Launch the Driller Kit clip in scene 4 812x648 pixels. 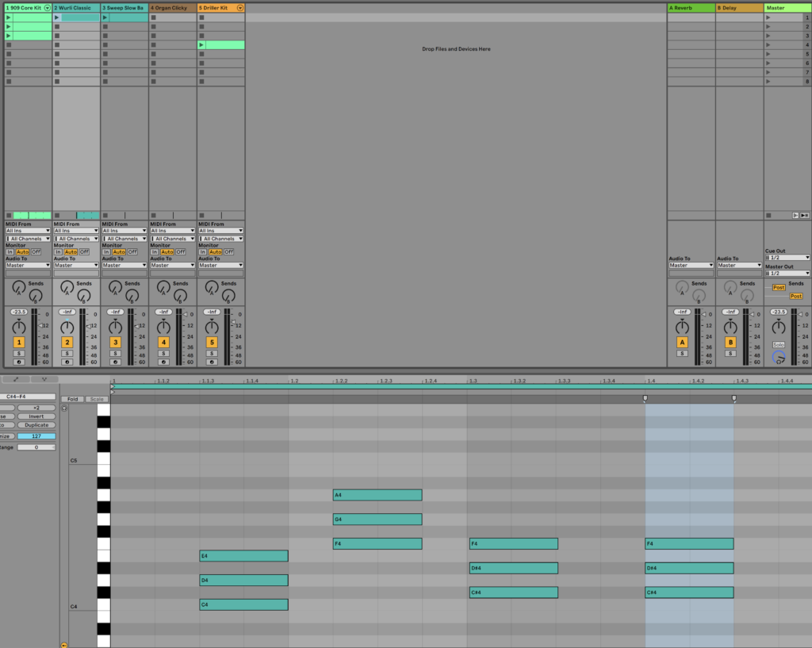(201, 45)
